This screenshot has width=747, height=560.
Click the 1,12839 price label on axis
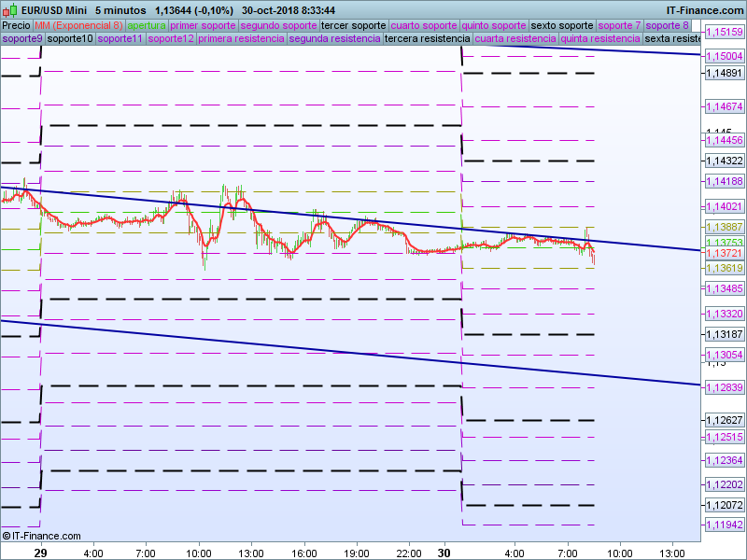click(x=725, y=387)
